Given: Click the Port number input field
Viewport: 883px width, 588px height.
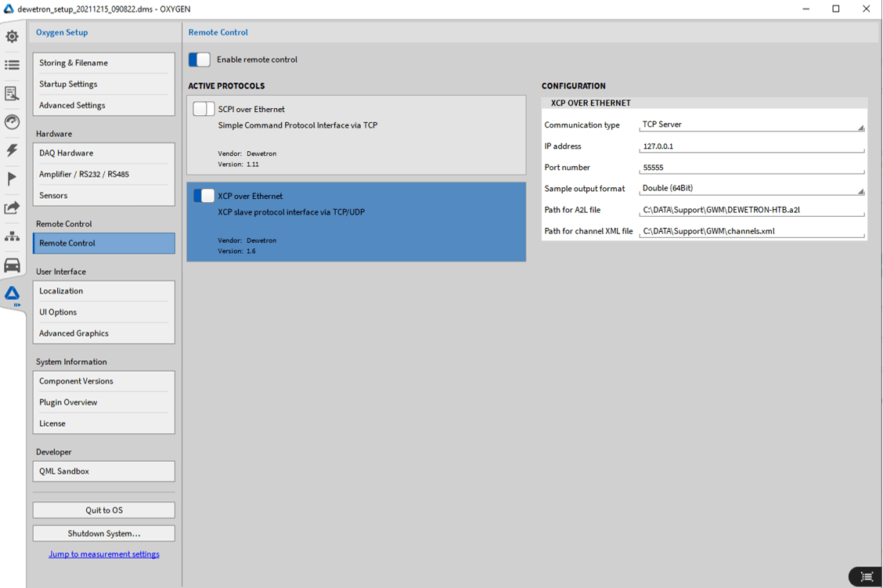Looking at the screenshot, I should [x=751, y=168].
